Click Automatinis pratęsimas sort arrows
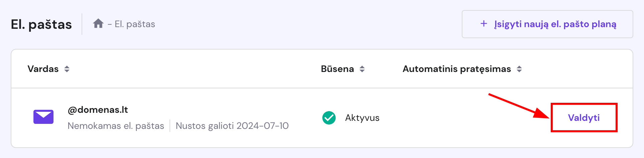 pyautogui.click(x=519, y=69)
